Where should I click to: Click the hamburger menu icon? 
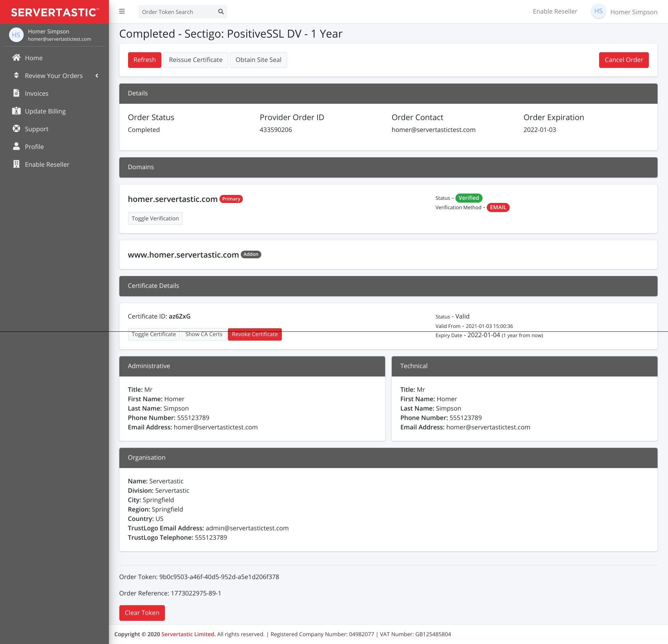pos(122,11)
